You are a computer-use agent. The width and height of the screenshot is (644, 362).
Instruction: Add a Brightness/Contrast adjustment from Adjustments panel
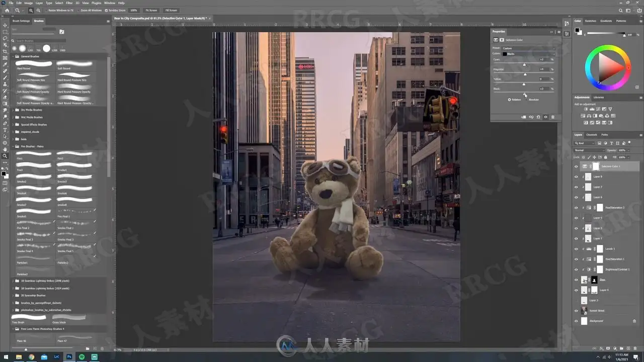[x=586, y=109]
